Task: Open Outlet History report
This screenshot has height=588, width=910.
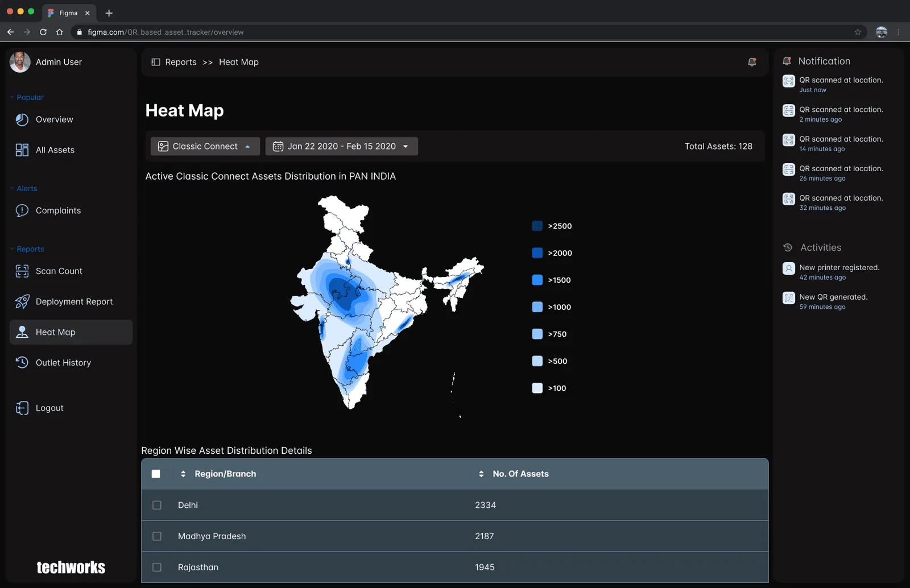Action: [x=71, y=362]
